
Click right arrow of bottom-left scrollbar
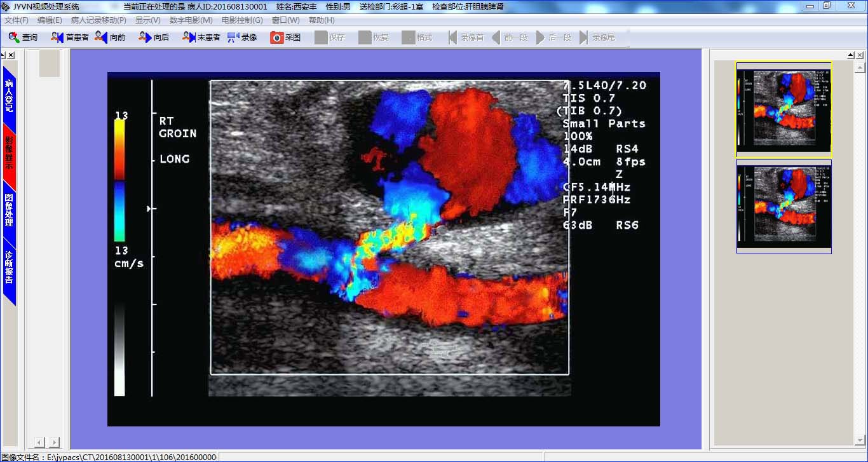pyautogui.click(x=54, y=442)
